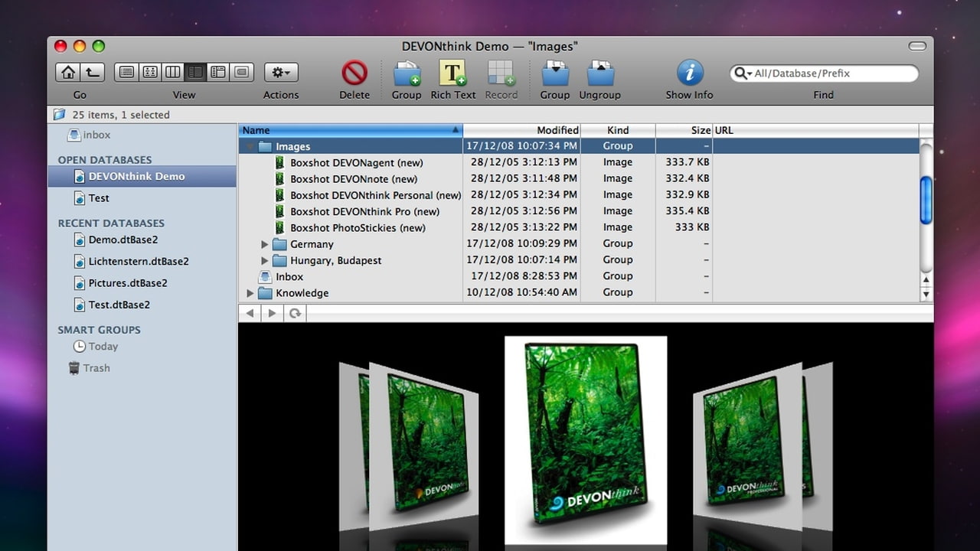
Task: Sort the list by Size column
Action: 684,130
